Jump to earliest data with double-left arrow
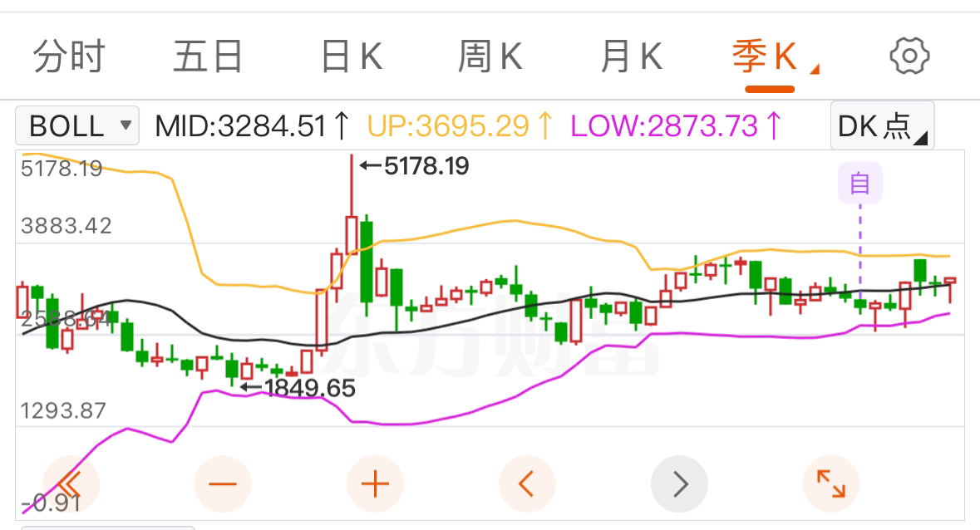Screen dimensions: 980x530 pos(71,483)
